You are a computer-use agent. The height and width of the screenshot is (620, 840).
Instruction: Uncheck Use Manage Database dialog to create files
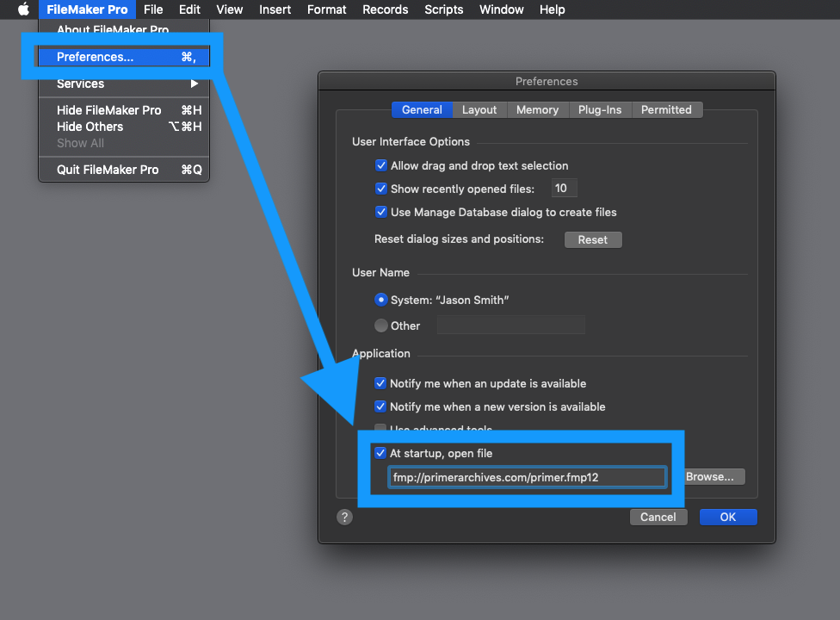(381, 212)
